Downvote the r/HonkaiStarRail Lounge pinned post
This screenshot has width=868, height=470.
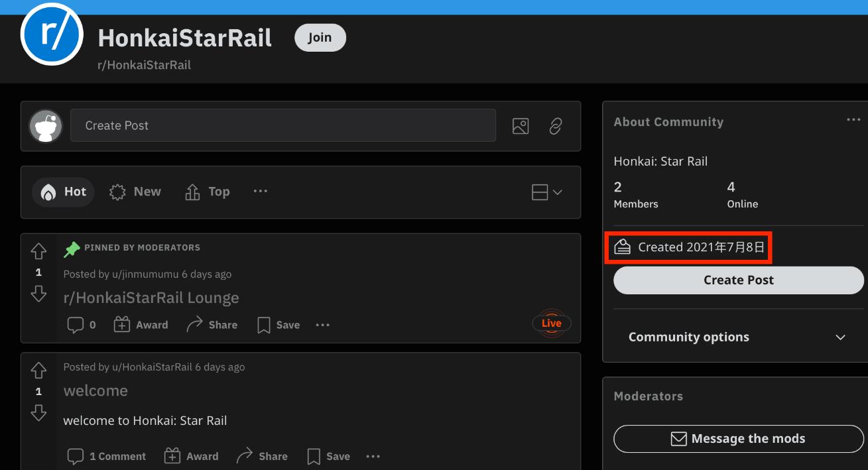38,294
